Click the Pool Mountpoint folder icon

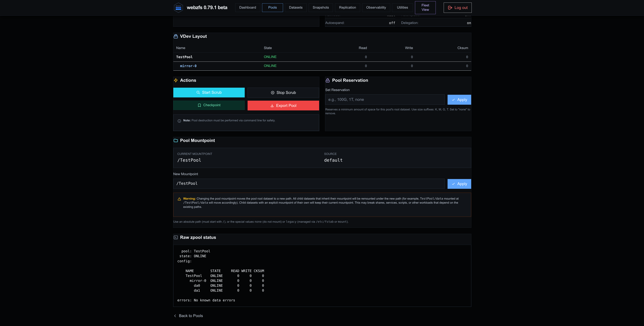click(x=176, y=141)
